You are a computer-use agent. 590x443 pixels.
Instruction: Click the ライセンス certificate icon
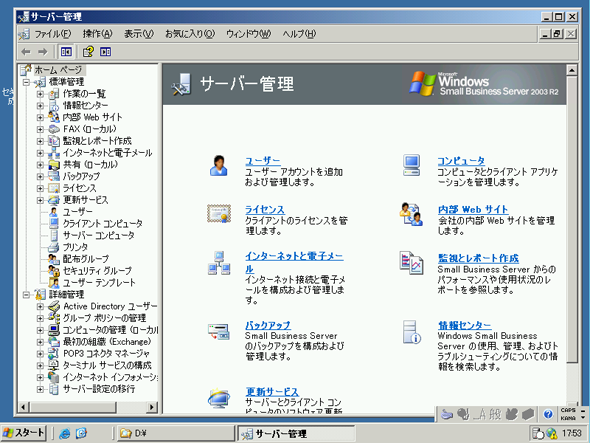[x=219, y=213]
